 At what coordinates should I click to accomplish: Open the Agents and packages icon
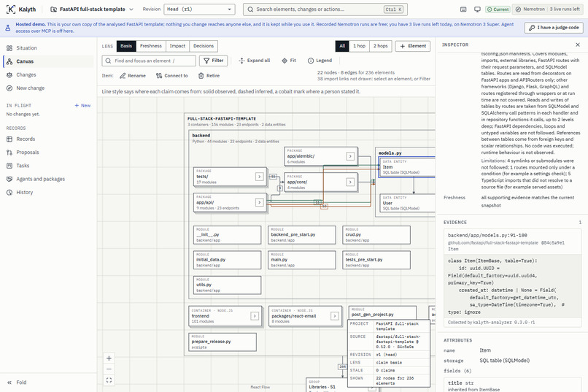click(9, 179)
